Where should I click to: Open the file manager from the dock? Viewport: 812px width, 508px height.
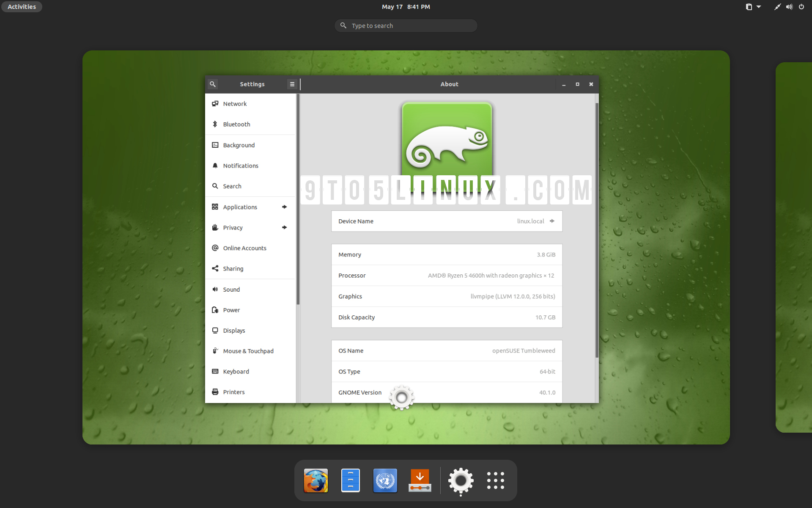coord(350,480)
